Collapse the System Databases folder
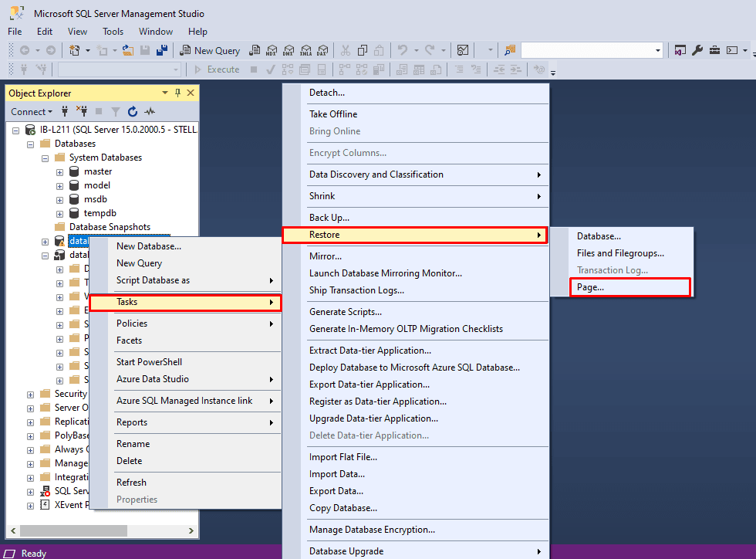The image size is (756, 559). tap(45, 158)
